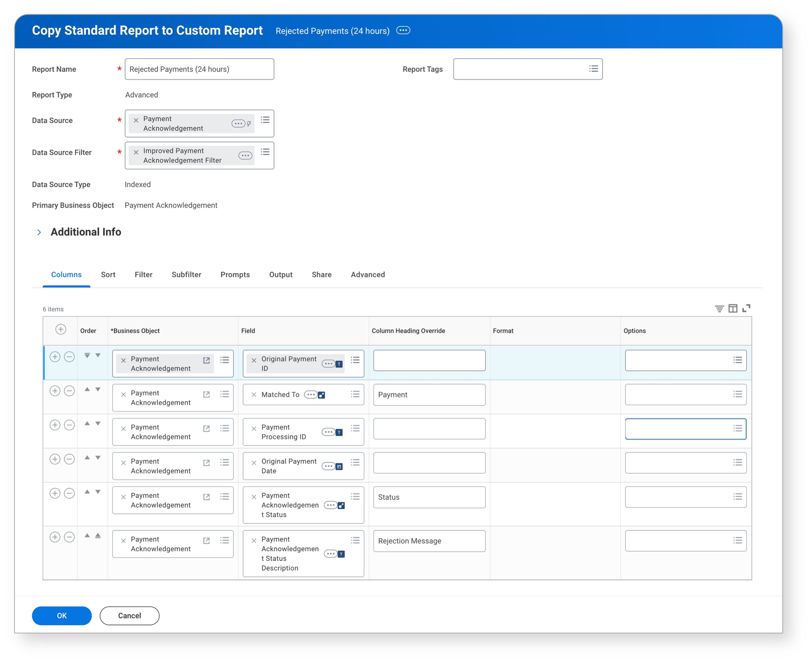Clear Matched To field value
This screenshot has width=812, height=663.
click(x=254, y=395)
